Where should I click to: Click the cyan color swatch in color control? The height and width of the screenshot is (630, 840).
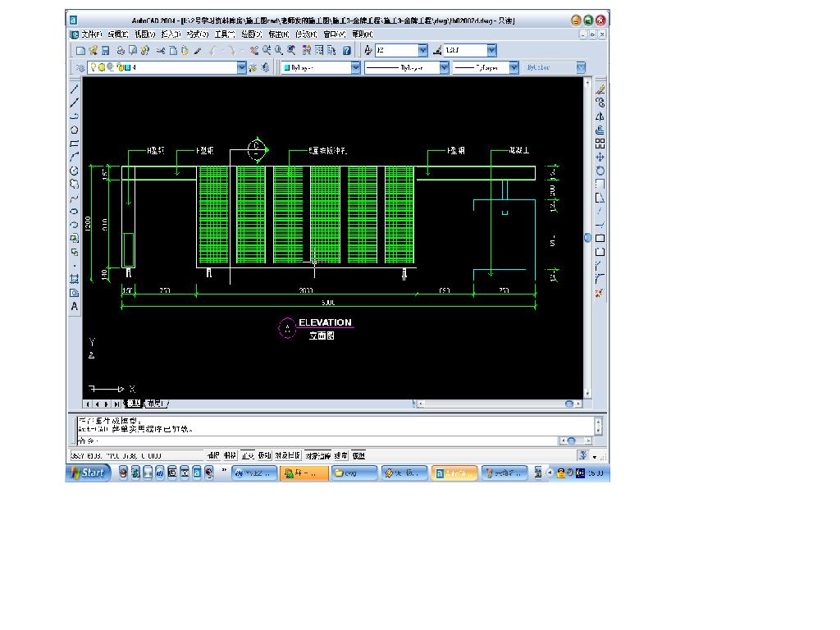pyautogui.click(x=287, y=67)
